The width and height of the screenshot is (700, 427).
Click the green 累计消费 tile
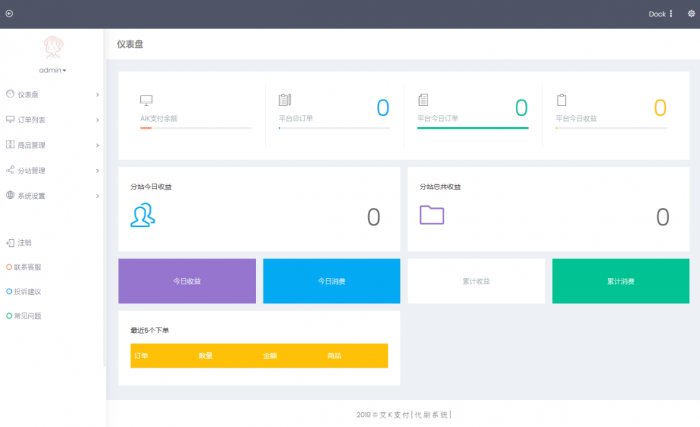620,281
